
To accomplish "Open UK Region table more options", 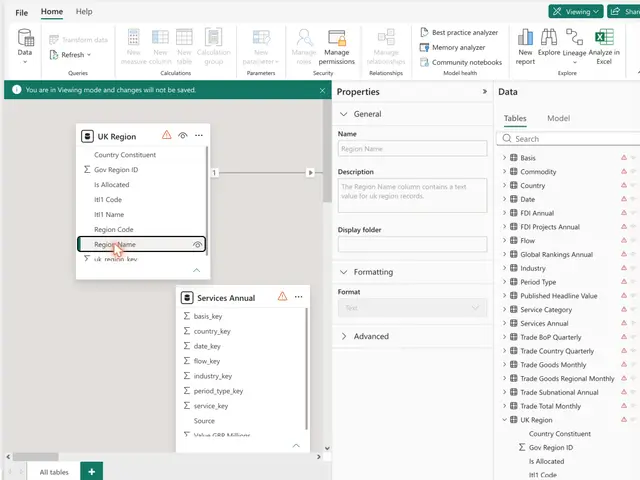I will click(x=199, y=136).
